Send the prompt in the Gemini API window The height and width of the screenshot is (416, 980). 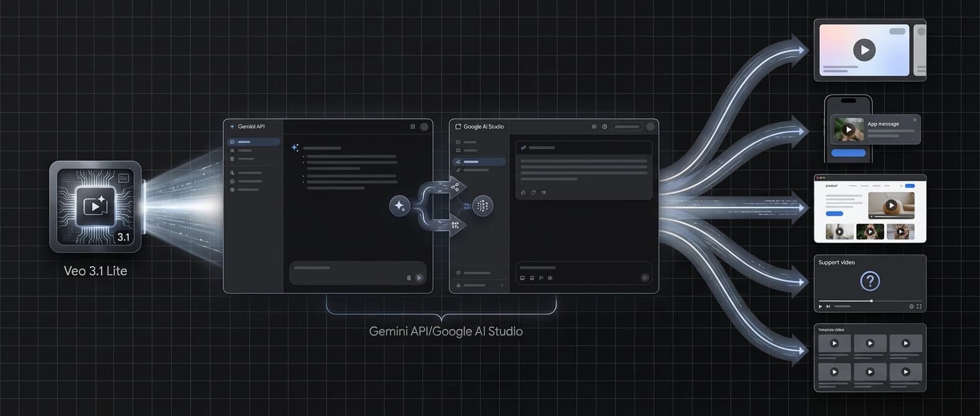point(419,278)
